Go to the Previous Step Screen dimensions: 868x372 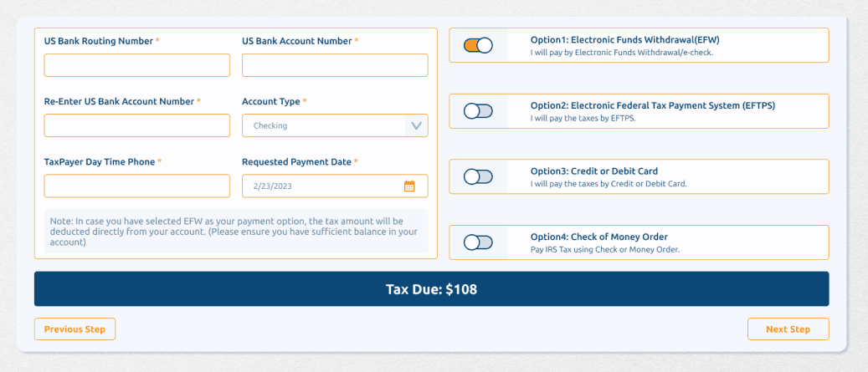[x=74, y=329]
